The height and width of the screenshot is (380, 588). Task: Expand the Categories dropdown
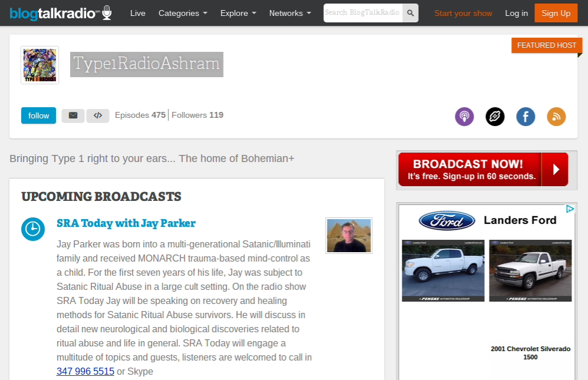tap(183, 13)
